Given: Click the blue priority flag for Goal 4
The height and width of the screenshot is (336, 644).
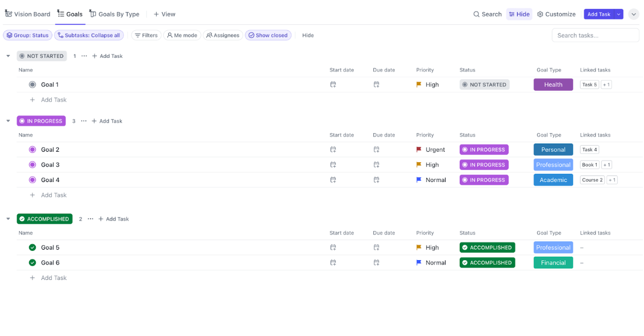Looking at the screenshot, I should tap(419, 180).
